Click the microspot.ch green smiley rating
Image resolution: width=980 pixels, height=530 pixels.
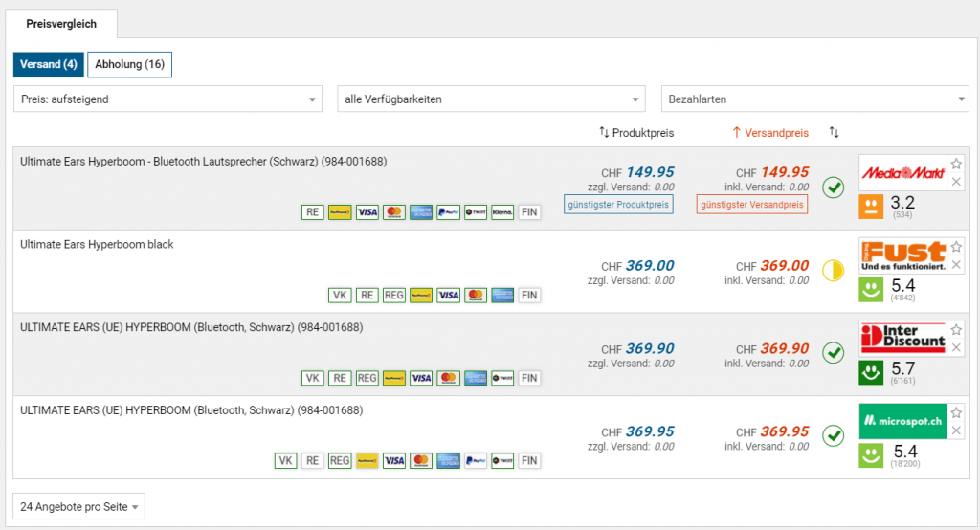[871, 454]
